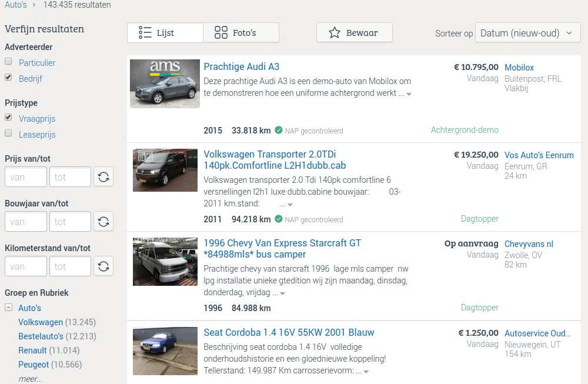Switch to Lijst view
The width and height of the screenshot is (588, 384).
tap(165, 32)
